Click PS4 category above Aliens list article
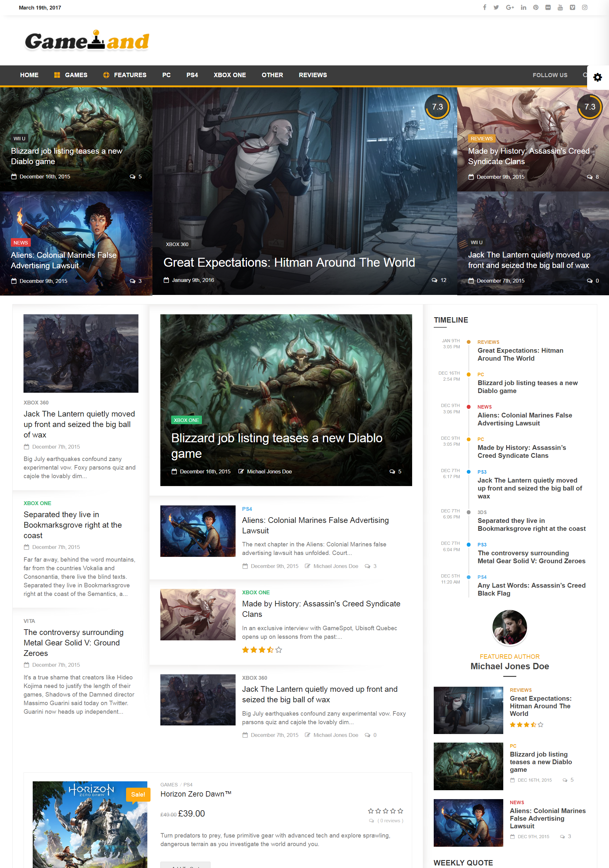Viewport: 609px width, 868px height. tap(247, 509)
